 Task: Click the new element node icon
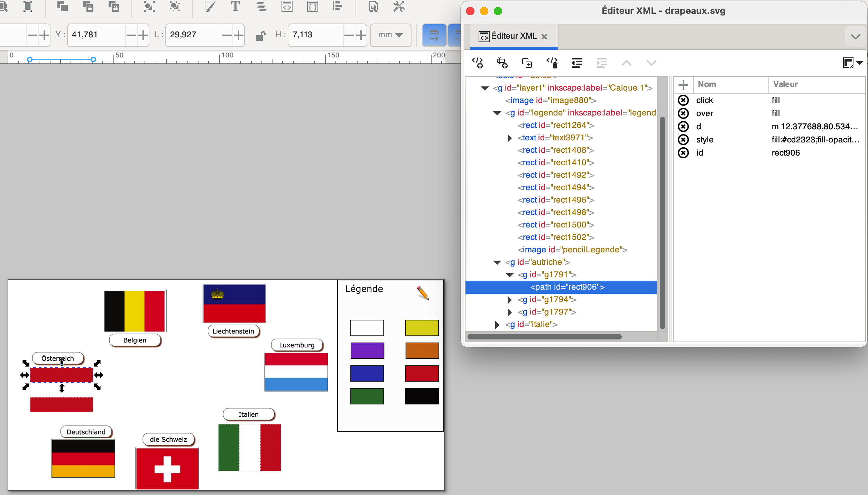[x=478, y=63]
